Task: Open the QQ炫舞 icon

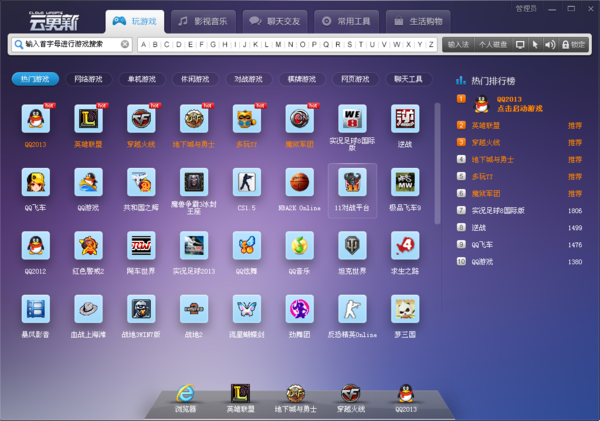Action: tap(247, 245)
